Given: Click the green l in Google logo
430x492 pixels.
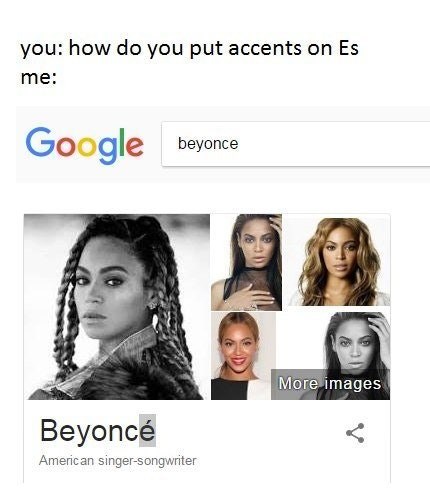Looking at the screenshot, I should pyautogui.click(x=123, y=142).
